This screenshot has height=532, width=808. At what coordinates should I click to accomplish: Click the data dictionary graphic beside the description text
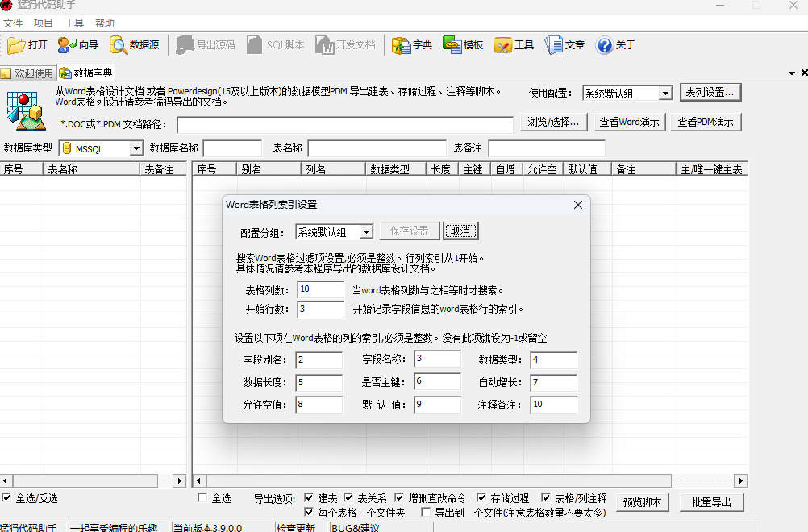click(27, 110)
